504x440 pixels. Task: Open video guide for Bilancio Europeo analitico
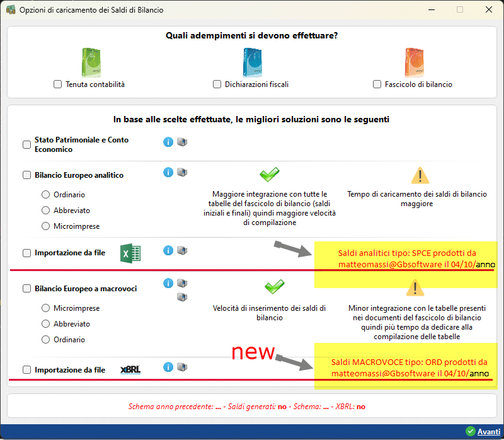182,172
